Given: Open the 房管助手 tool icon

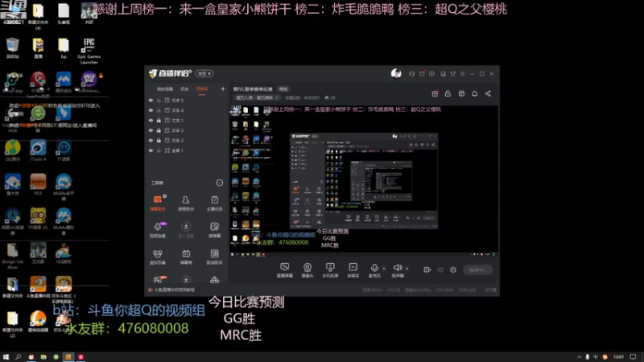Looking at the screenshot, I should click(186, 203).
